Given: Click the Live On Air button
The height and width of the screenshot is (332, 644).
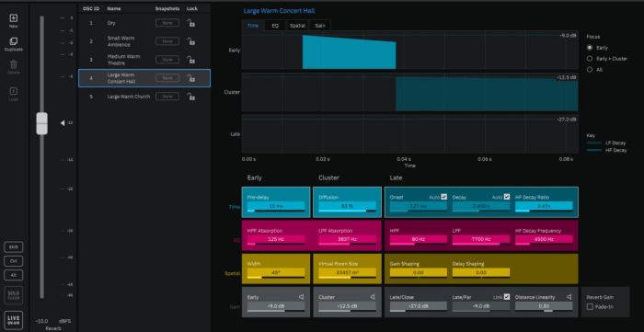Looking at the screenshot, I should pos(14,321).
